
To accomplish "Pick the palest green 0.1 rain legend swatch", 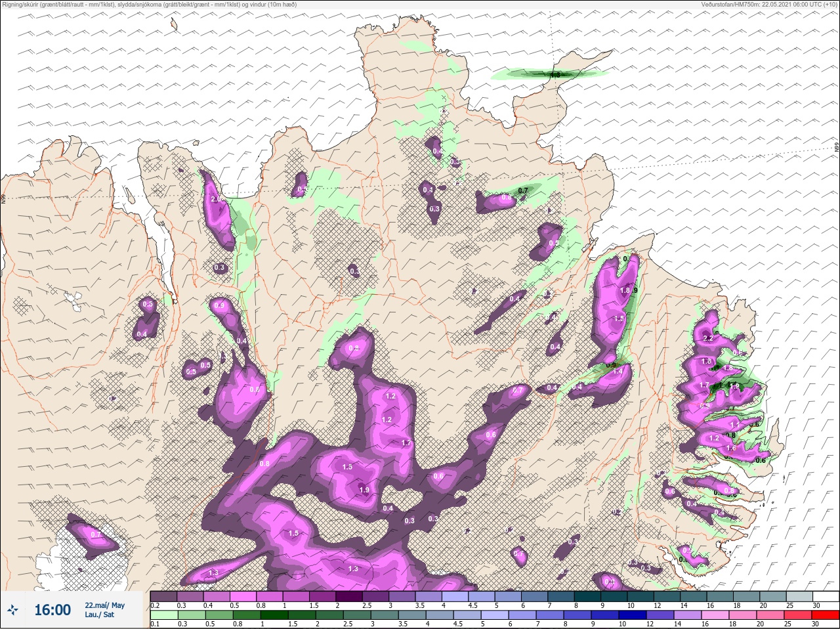I will pyautogui.click(x=163, y=616).
